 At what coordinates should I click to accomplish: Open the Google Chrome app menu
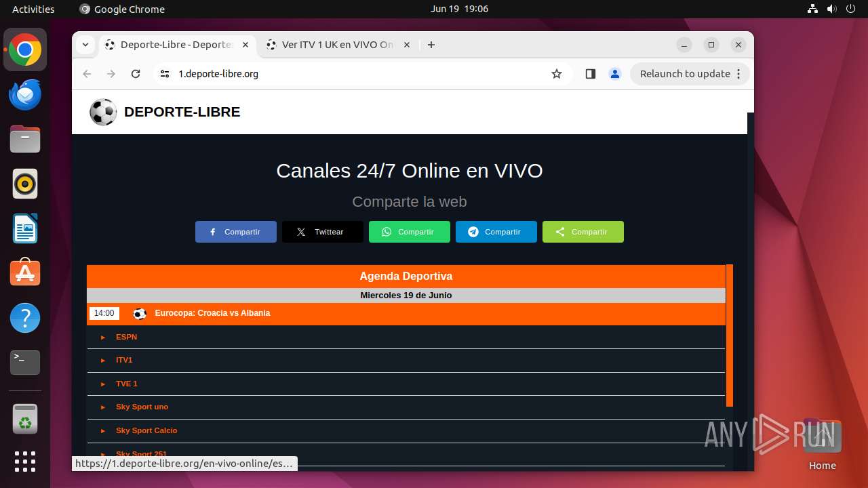coord(122,9)
